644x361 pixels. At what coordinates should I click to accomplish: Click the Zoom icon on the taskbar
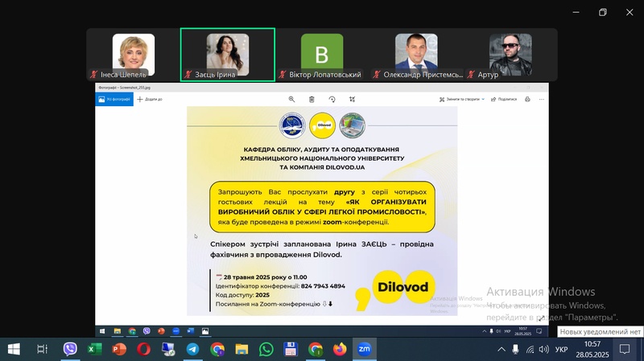tap(365, 349)
